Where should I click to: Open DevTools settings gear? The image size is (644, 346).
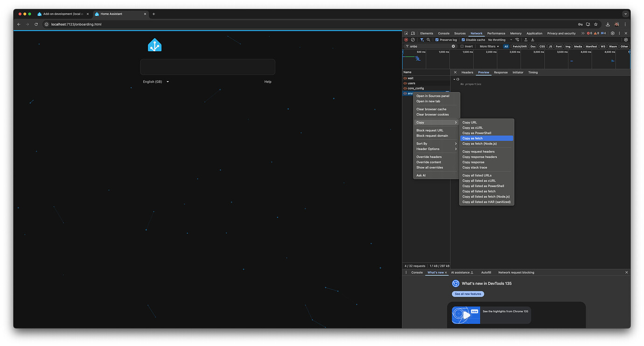[x=612, y=33]
